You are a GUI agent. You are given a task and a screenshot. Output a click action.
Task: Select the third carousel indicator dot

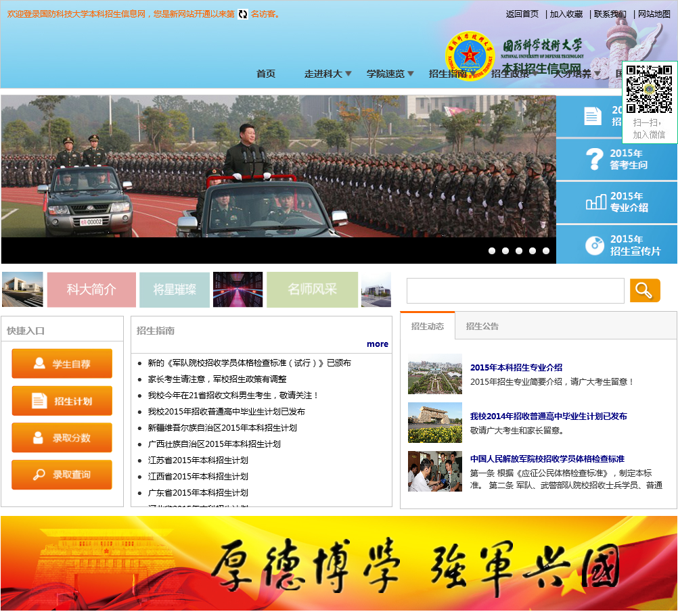(x=519, y=251)
